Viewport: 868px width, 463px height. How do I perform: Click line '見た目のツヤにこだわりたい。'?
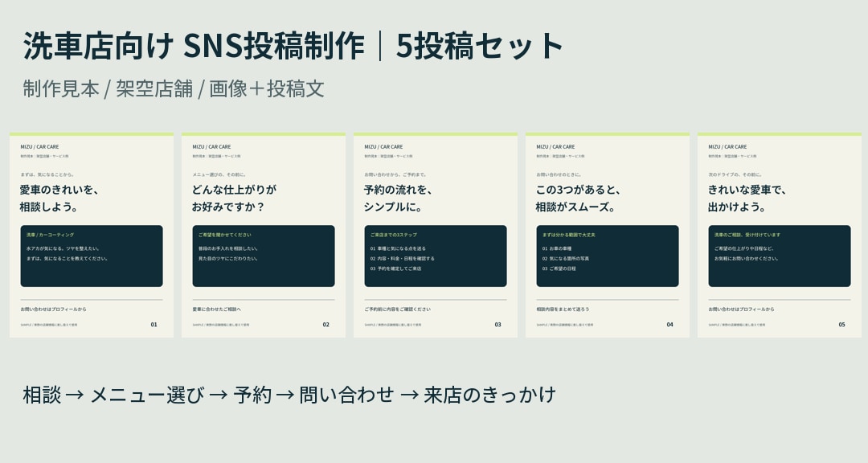click(x=228, y=259)
